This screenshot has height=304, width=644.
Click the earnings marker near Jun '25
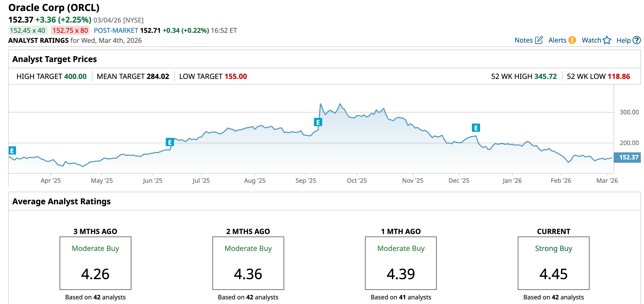(170, 142)
